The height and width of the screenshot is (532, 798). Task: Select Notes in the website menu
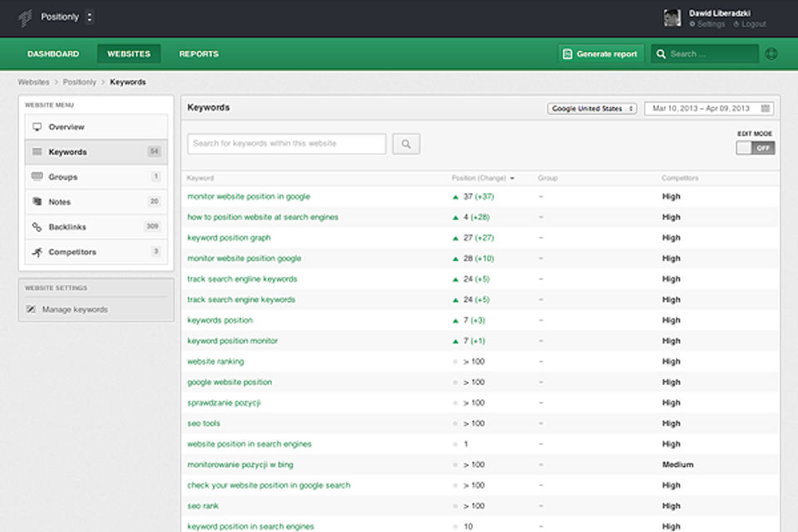(60, 202)
